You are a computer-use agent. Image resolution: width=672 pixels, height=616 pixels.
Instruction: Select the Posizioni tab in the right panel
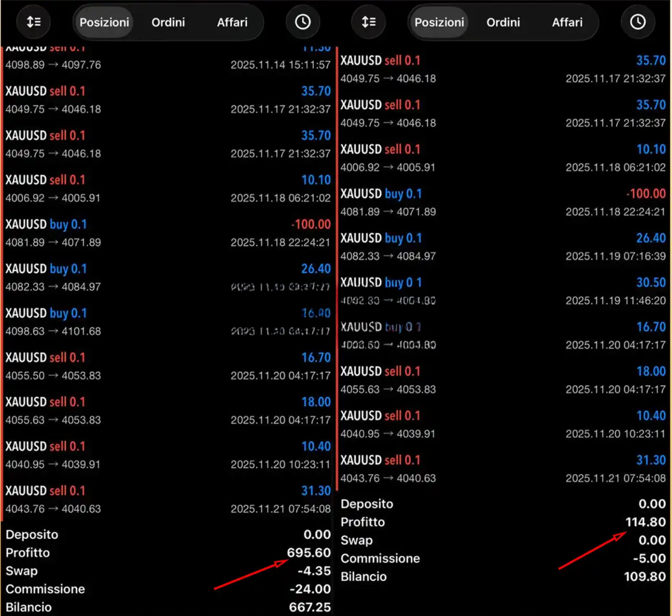(439, 22)
